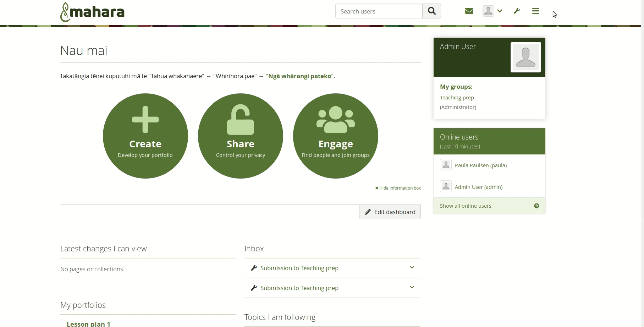This screenshot has height=327, width=644.
Task: Click the Share unlock circle
Action: (241, 136)
